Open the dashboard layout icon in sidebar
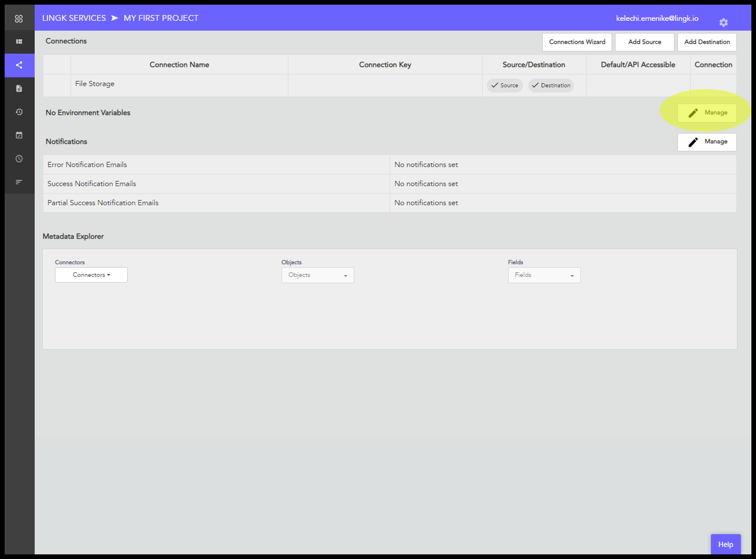This screenshot has width=756, height=559. [x=19, y=42]
